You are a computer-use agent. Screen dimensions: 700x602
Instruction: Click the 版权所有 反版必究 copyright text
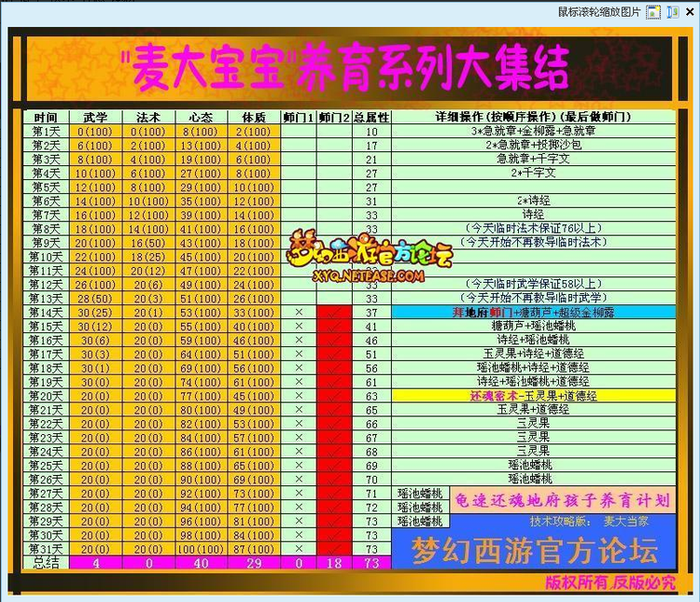[609, 582]
